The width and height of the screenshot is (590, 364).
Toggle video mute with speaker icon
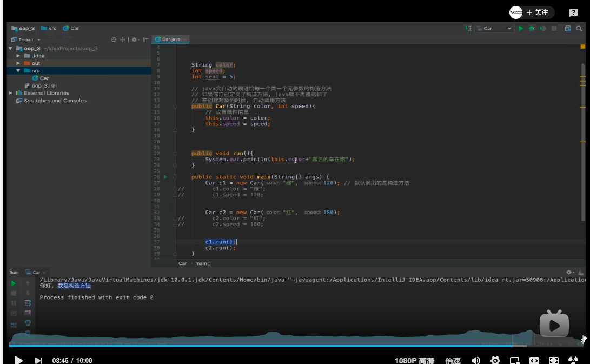pyautogui.click(x=476, y=360)
